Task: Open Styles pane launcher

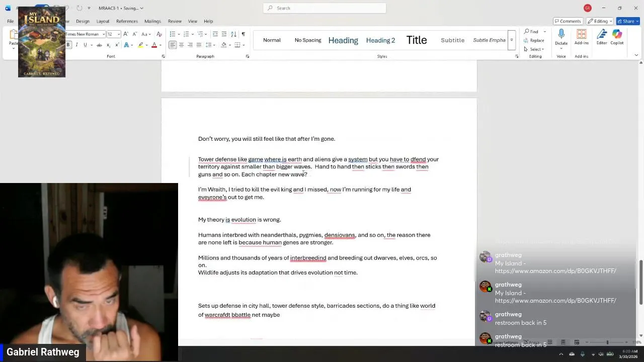Action: pyautogui.click(x=517, y=56)
